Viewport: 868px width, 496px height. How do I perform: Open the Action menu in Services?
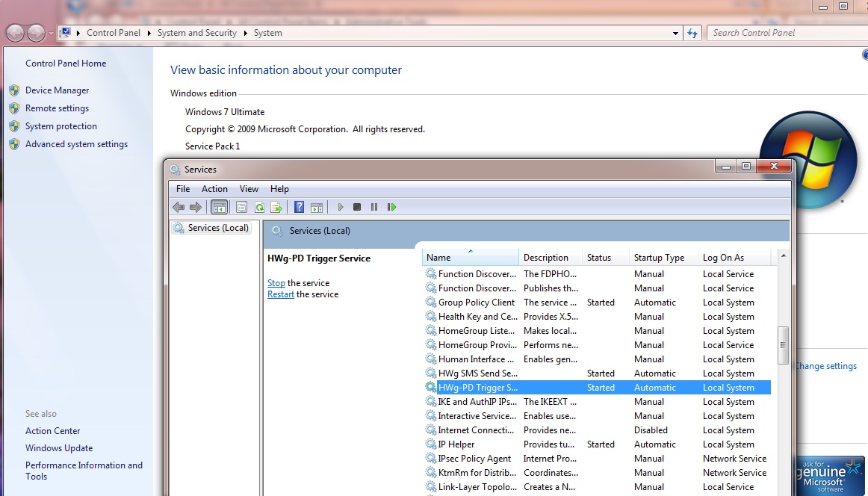point(214,189)
